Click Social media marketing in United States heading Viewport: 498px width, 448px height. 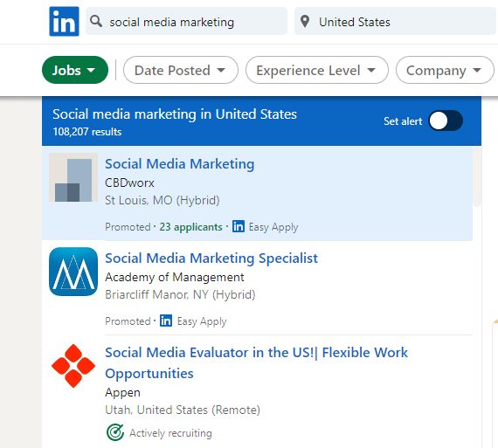(175, 114)
